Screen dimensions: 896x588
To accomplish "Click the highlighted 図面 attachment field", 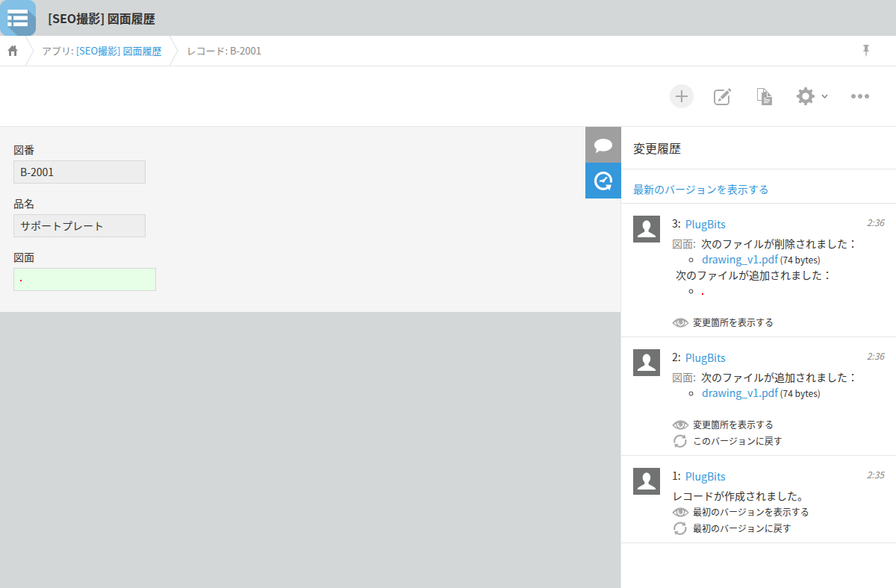I will pos(84,280).
